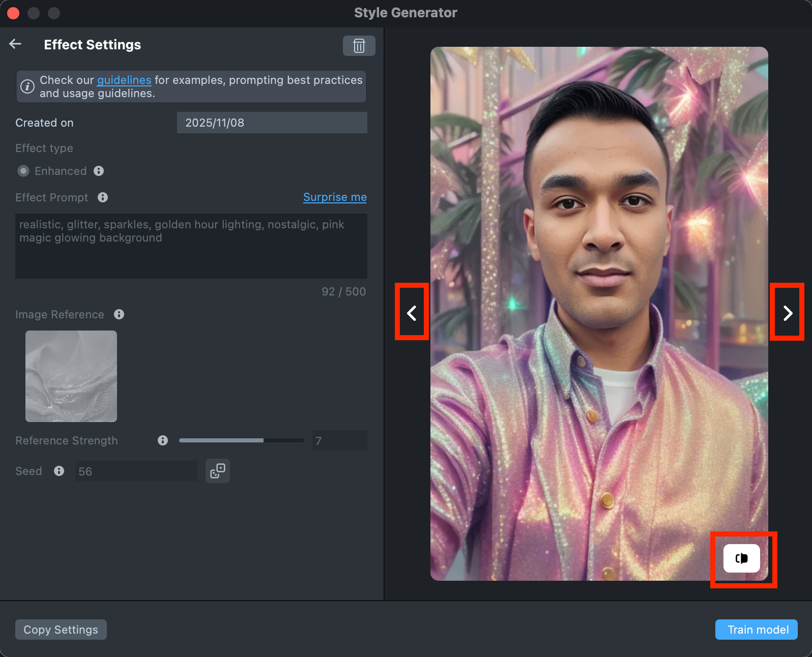Click the Seed value field
This screenshot has height=657, width=812.
[136, 471]
